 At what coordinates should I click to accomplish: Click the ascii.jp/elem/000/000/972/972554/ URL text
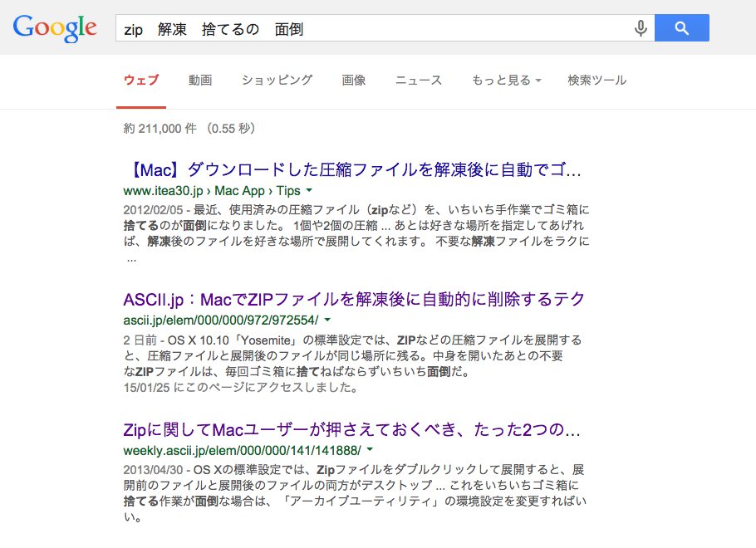pos(221,320)
